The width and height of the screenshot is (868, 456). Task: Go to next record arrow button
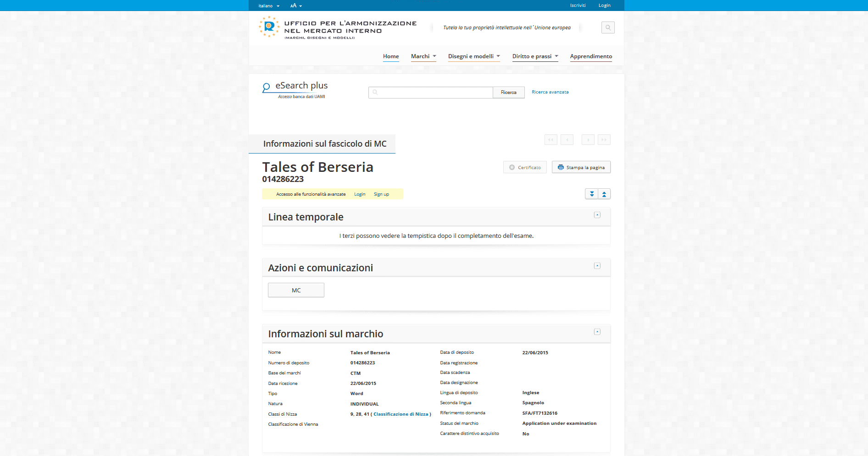point(588,140)
